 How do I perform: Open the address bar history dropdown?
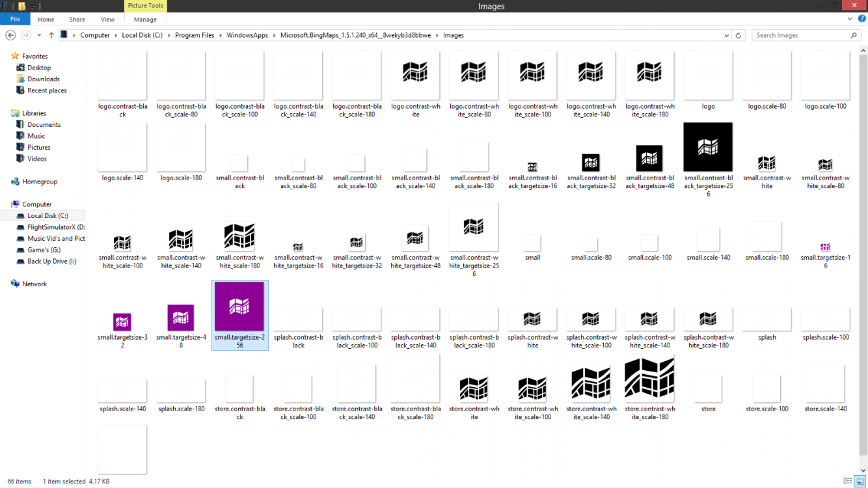pyautogui.click(x=727, y=35)
